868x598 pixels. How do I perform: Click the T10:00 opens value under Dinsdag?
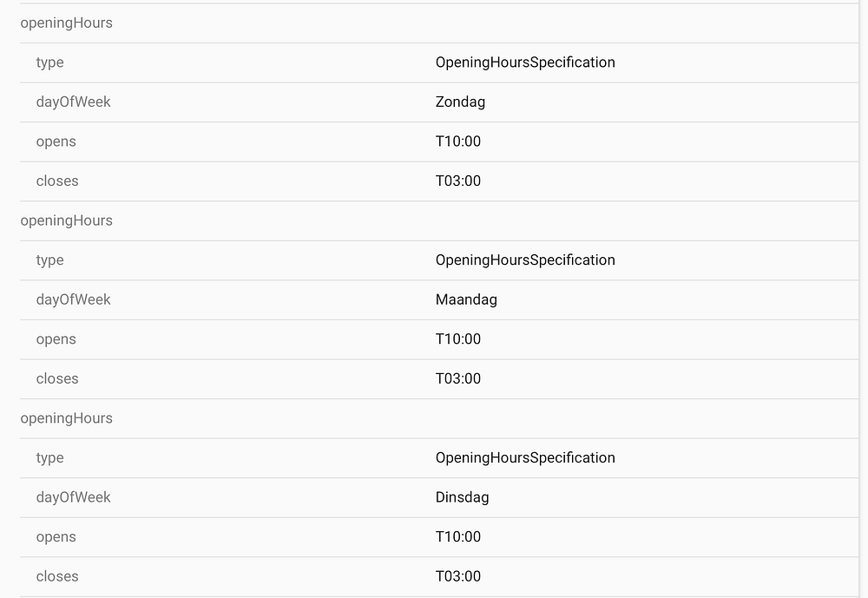pyautogui.click(x=458, y=536)
